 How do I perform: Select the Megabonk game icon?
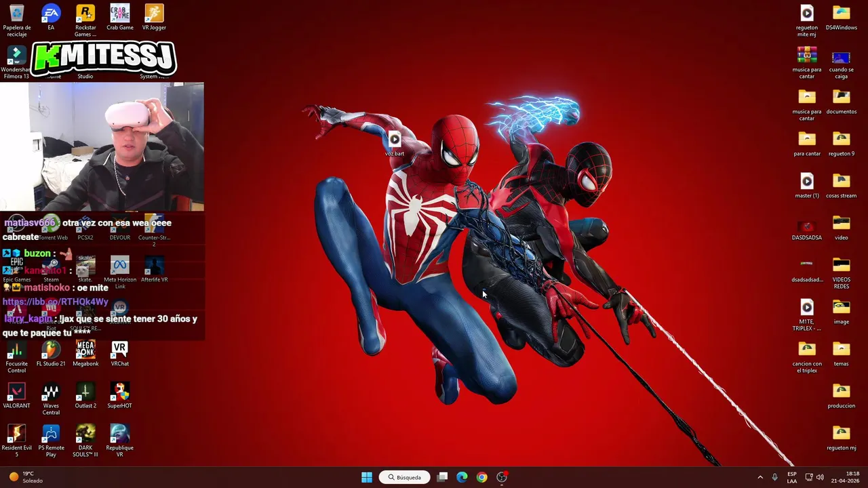pyautogui.click(x=85, y=354)
